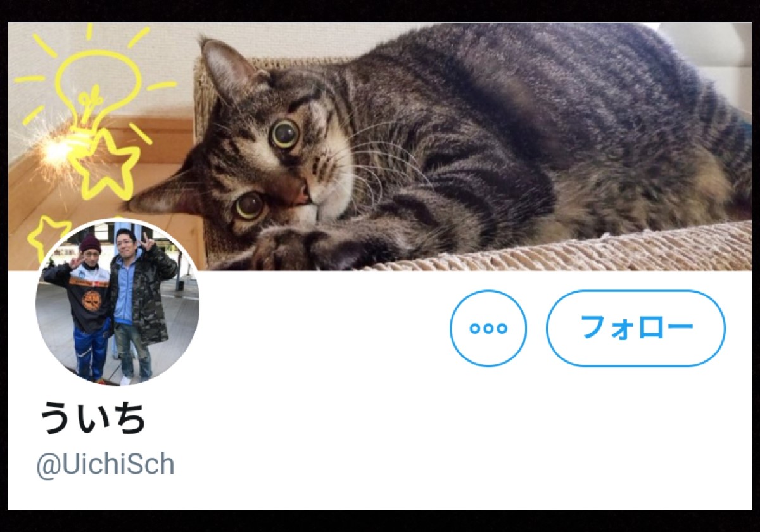The width and height of the screenshot is (760, 532).
Task: Click the small star beside the avatar
Action: pyautogui.click(x=47, y=236)
